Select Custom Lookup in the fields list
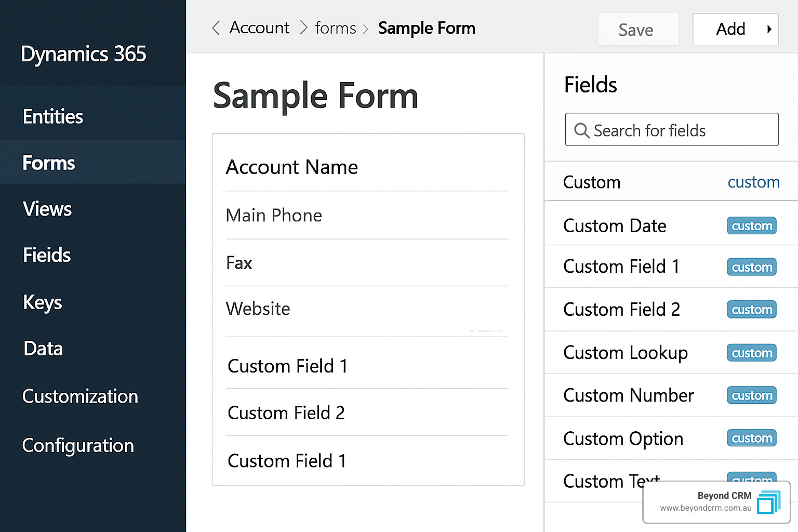Screen dimensions: 798x532 click(x=671, y=353)
